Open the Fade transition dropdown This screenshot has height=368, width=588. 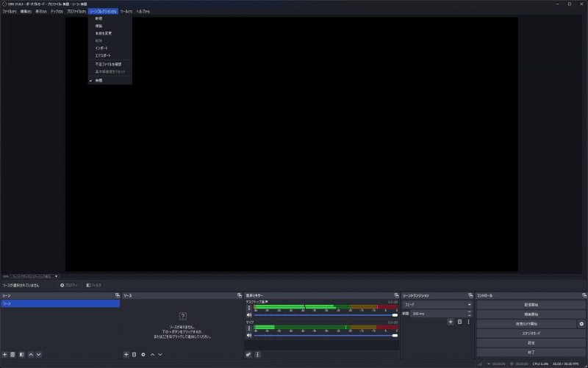point(437,305)
